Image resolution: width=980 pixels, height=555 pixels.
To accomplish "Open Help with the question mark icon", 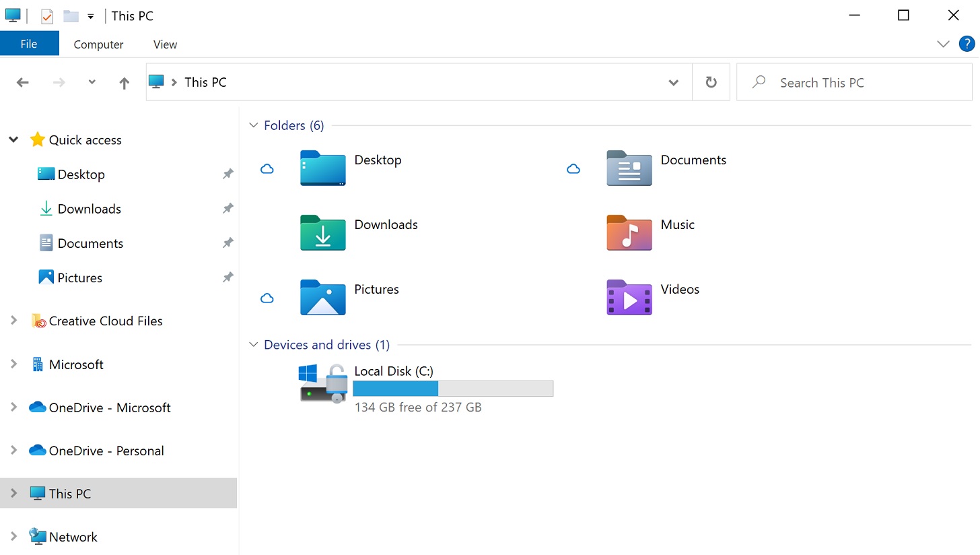I will (x=967, y=44).
